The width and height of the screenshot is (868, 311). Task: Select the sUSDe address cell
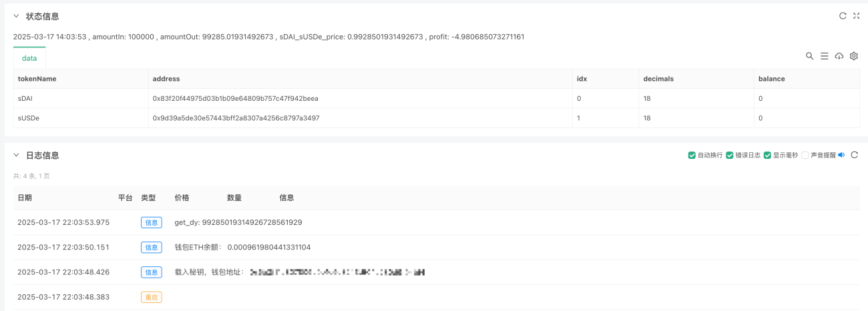pos(360,118)
